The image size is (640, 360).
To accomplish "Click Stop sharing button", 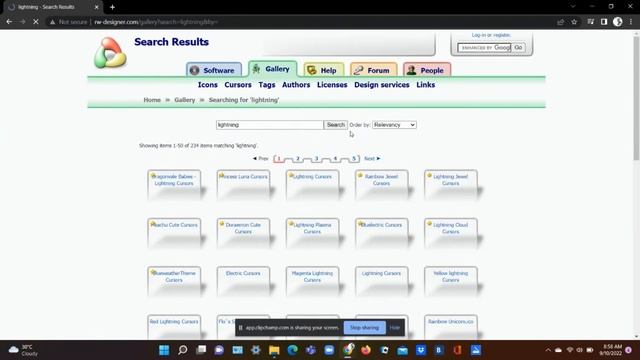I will tap(364, 327).
